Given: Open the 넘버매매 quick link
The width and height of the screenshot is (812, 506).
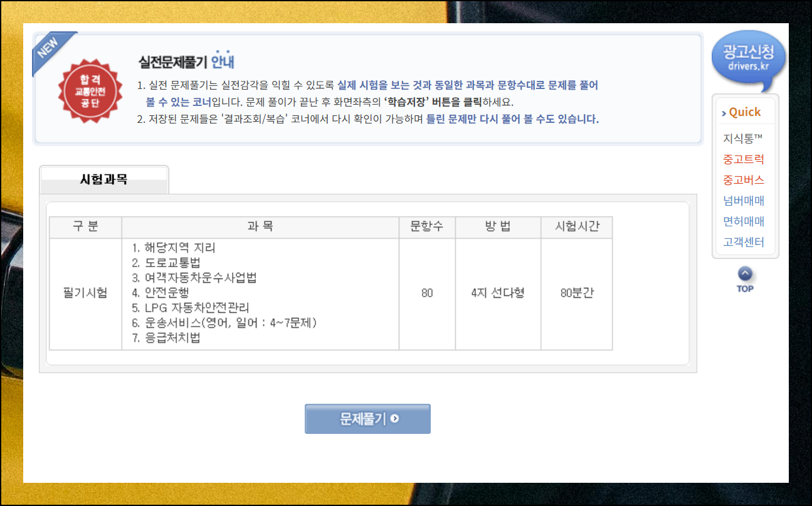Looking at the screenshot, I should pos(744,201).
